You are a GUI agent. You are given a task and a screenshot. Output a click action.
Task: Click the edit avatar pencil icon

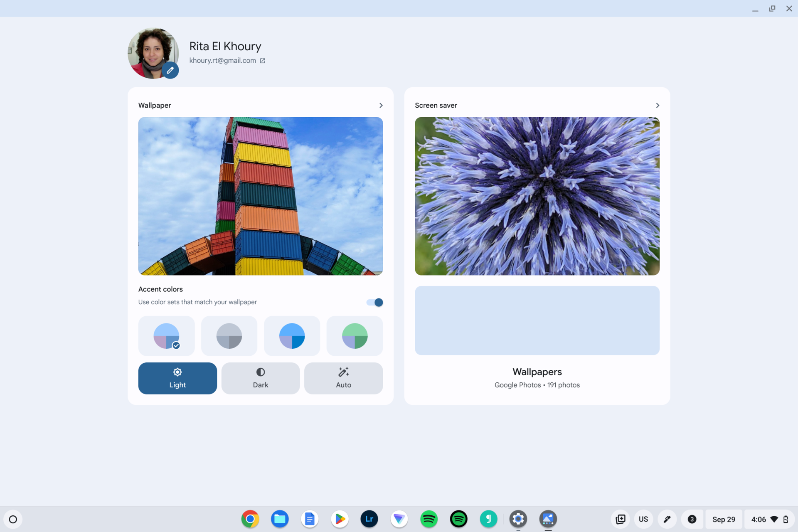pyautogui.click(x=170, y=70)
